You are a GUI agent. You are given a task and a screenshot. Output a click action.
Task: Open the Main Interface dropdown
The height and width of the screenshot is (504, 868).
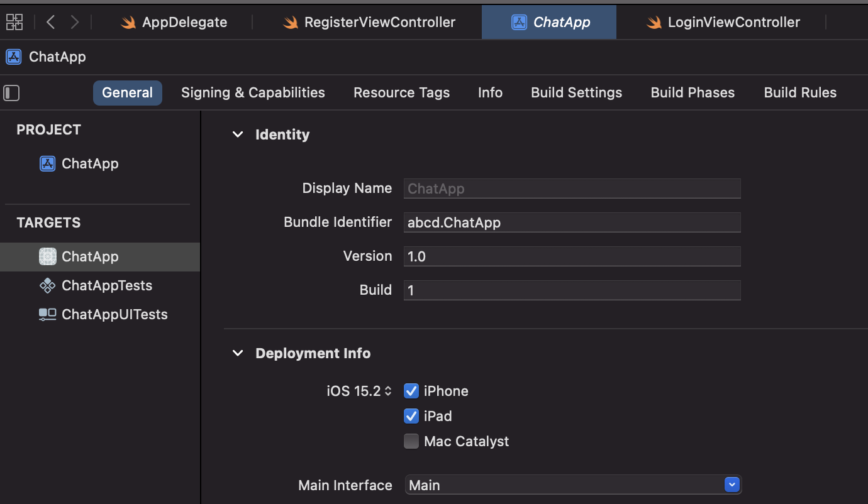(x=731, y=485)
